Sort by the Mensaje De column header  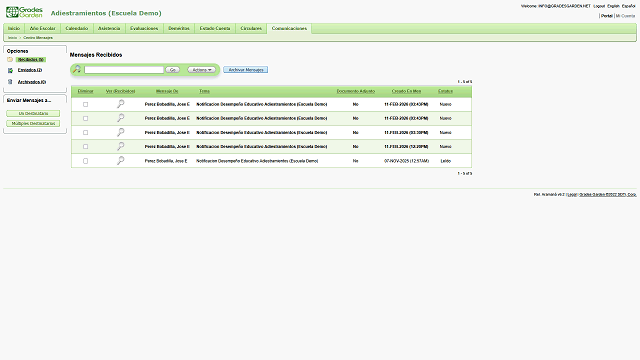(x=167, y=91)
